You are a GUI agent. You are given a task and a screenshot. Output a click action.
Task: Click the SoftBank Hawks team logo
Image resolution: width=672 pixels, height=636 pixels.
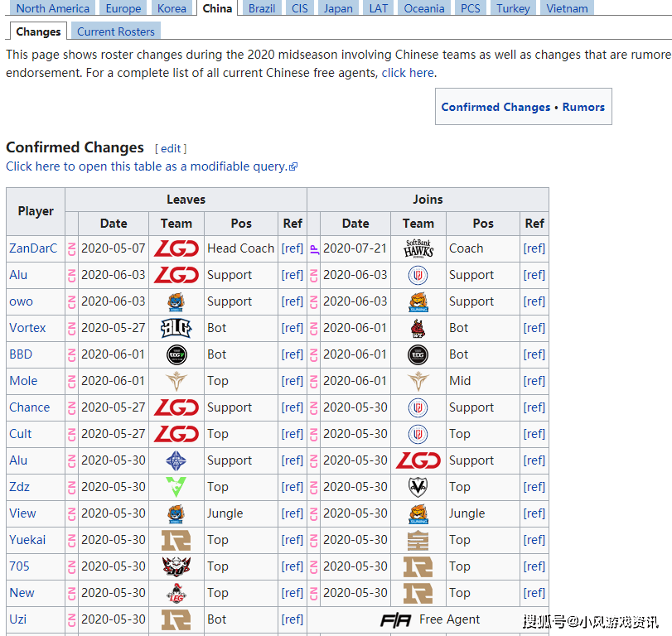[418, 248]
